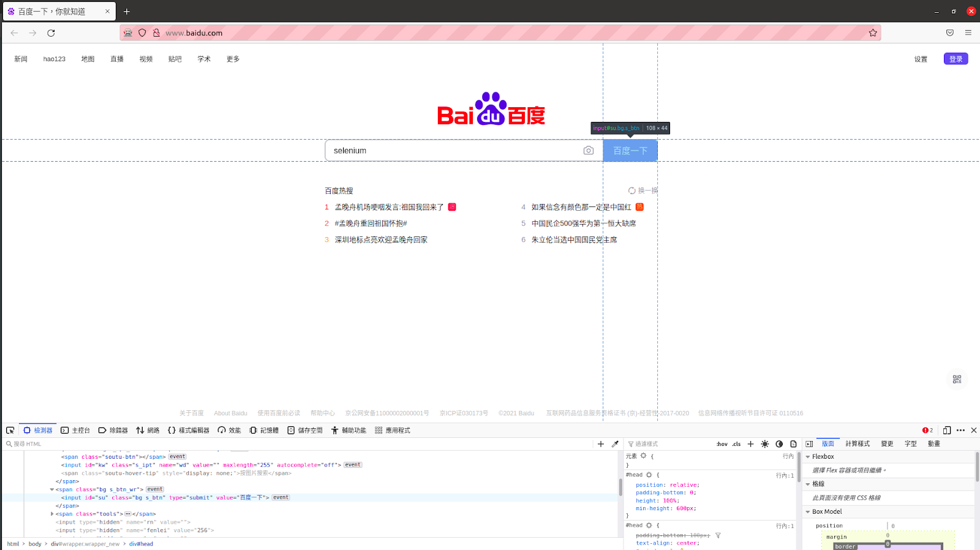Focus the 過濾樣式 filter styles field
The image size is (980, 550).
669,444
